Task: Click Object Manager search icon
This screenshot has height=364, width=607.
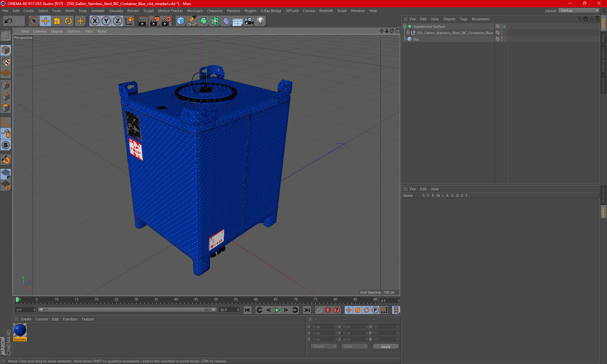Action: click(579, 19)
